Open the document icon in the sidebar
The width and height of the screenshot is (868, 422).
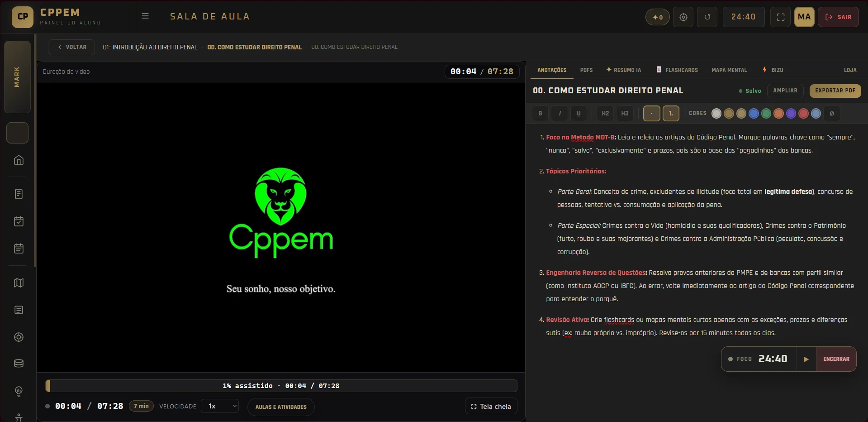(19, 194)
